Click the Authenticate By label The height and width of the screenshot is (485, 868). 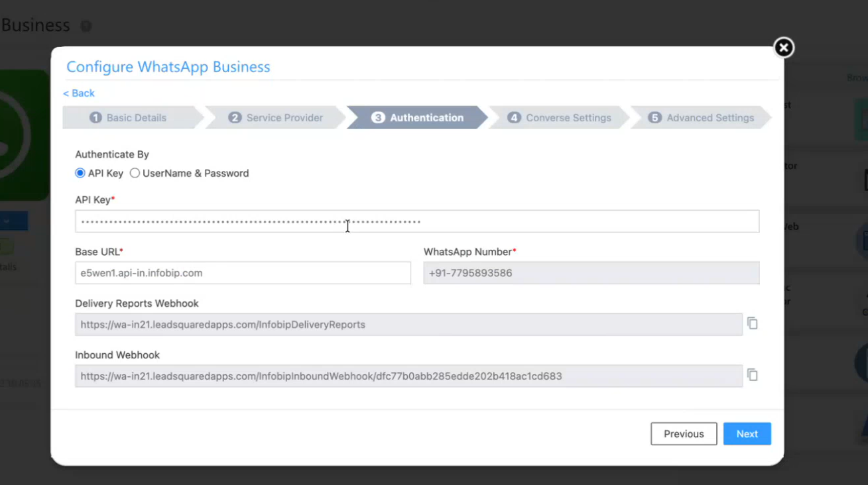(x=112, y=154)
